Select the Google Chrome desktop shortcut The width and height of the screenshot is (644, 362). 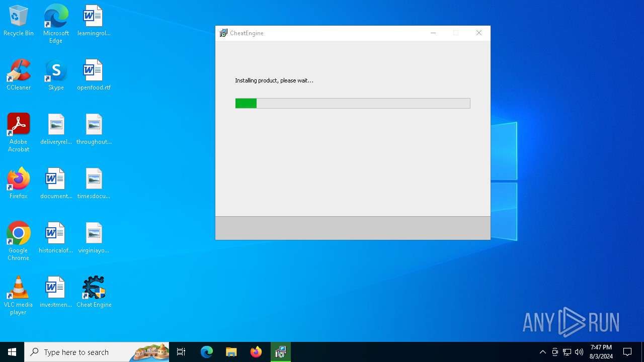[x=19, y=241]
